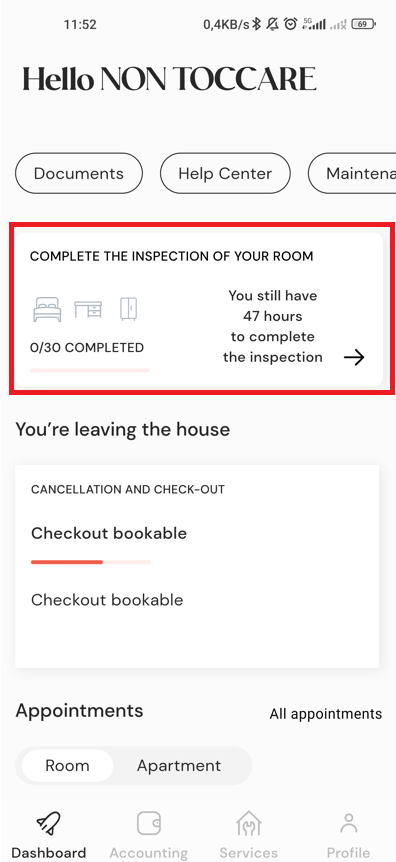Tap the alarm clock status bar icon
This screenshot has width=396, height=862.
[290, 24]
